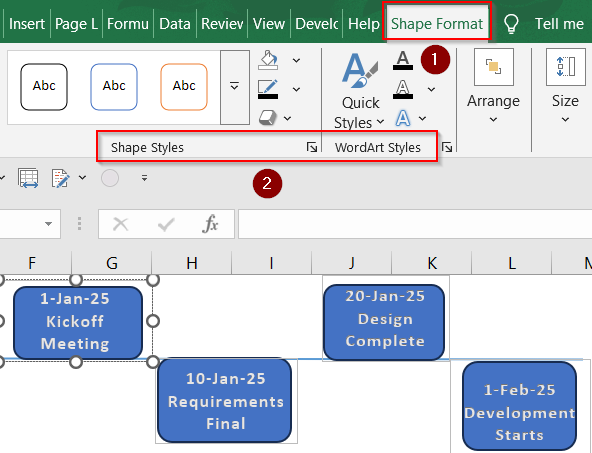Viewport: 592px width, 453px height.
Task: Expand the Arrange menu
Action: point(493,87)
